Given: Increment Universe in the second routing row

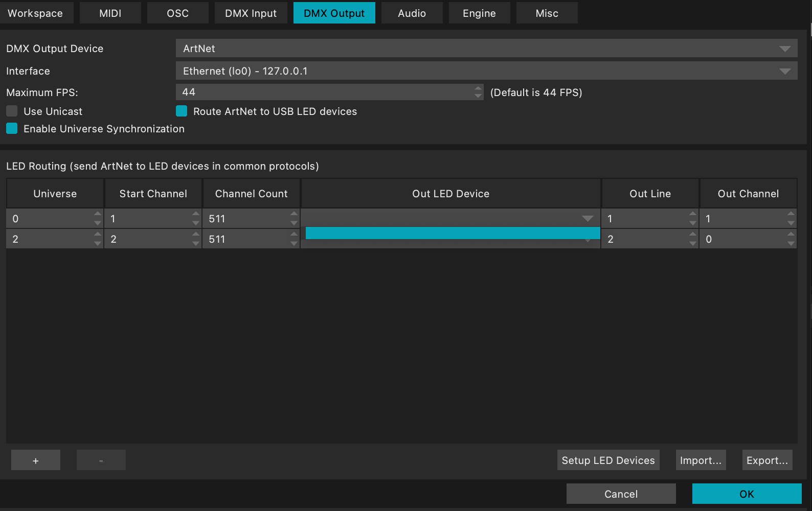Looking at the screenshot, I should 98,235.
